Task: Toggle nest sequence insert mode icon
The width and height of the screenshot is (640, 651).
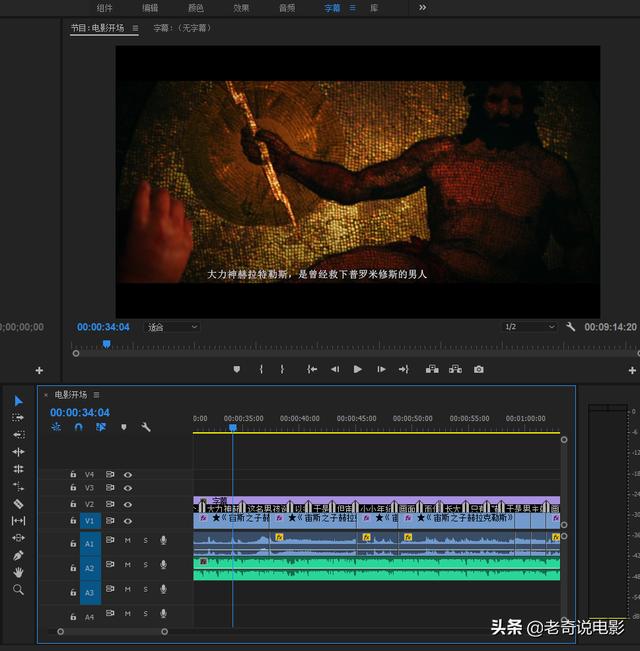Action: [x=56, y=427]
